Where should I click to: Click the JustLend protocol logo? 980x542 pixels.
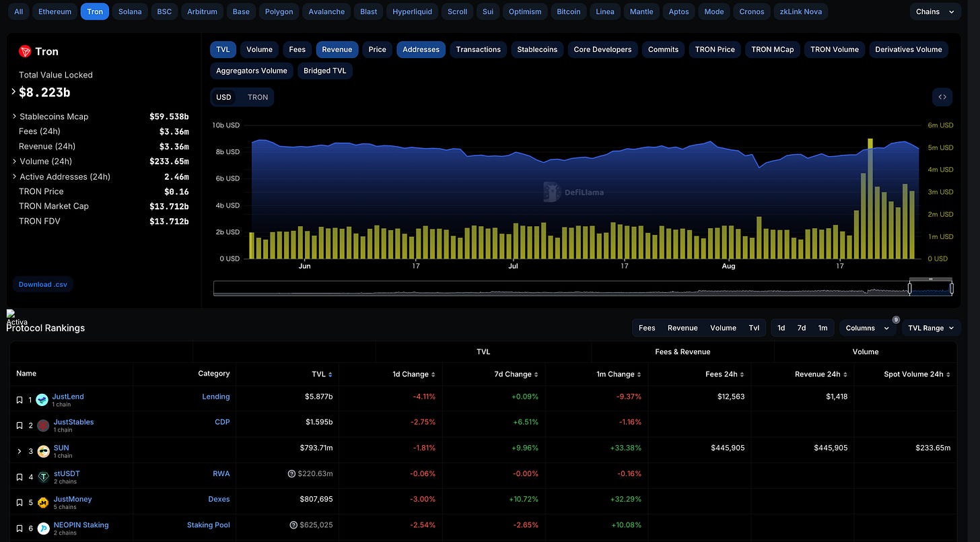(x=42, y=400)
